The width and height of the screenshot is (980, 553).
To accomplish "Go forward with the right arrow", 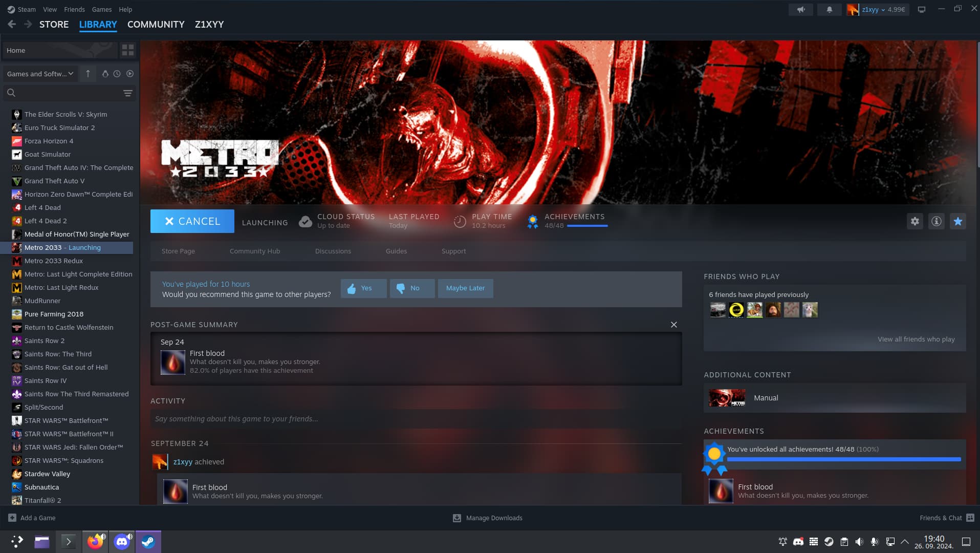I will [x=28, y=24].
